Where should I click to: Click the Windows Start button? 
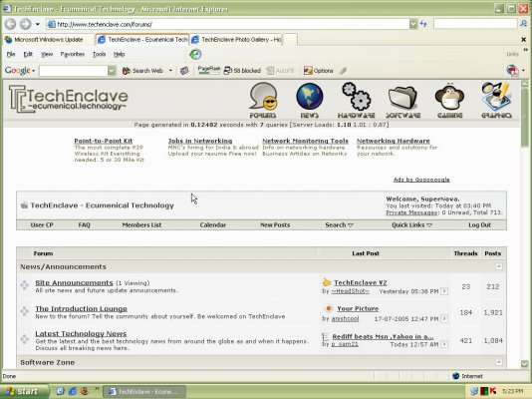24,391
